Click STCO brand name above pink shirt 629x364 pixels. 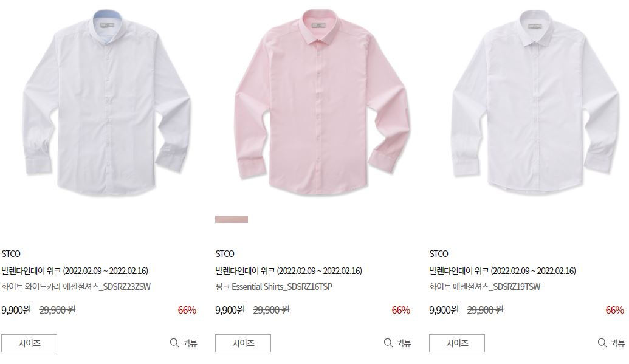click(225, 253)
